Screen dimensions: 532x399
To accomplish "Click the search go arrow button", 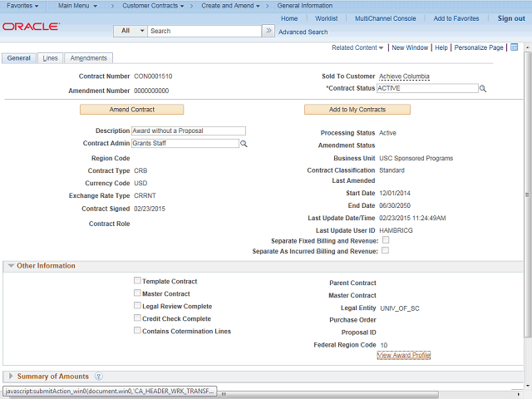I will (268, 31).
